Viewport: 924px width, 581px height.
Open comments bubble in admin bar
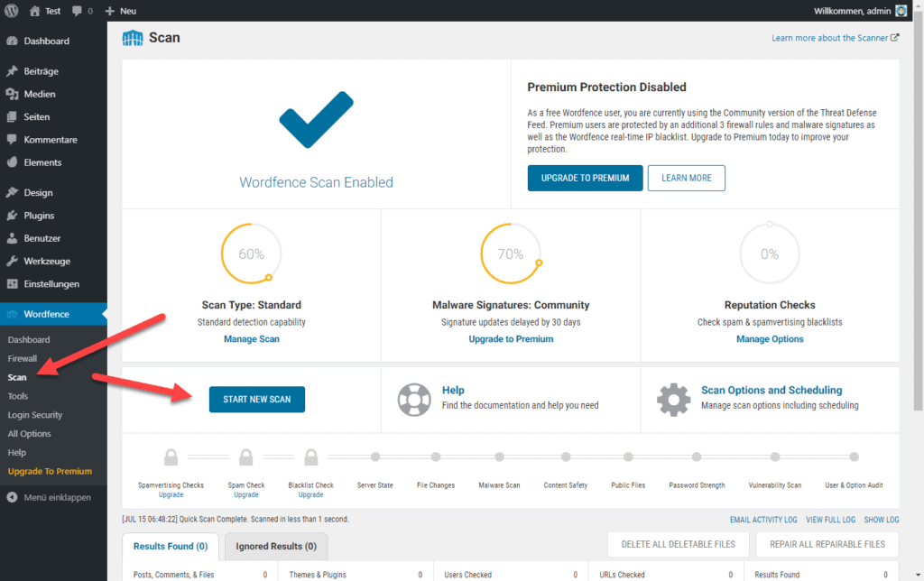click(77, 11)
